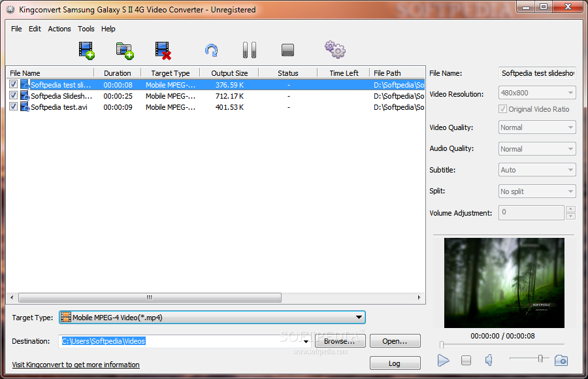This screenshot has width=588, height=379.
Task: Open the Help menu
Action: [x=108, y=29]
